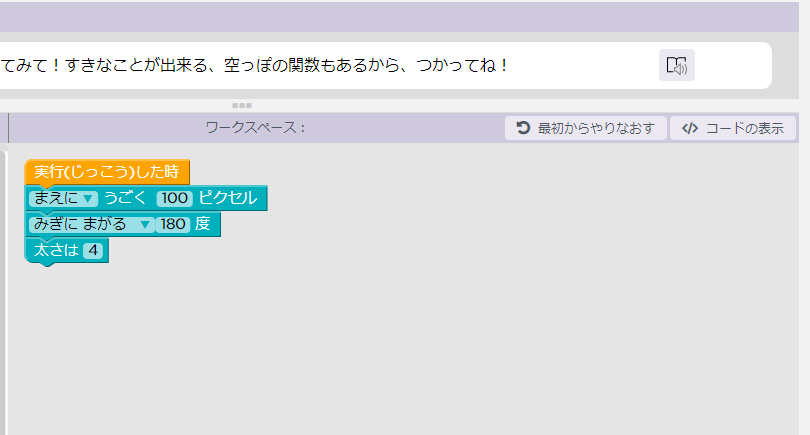Click the 180 degree value field

coord(173,224)
